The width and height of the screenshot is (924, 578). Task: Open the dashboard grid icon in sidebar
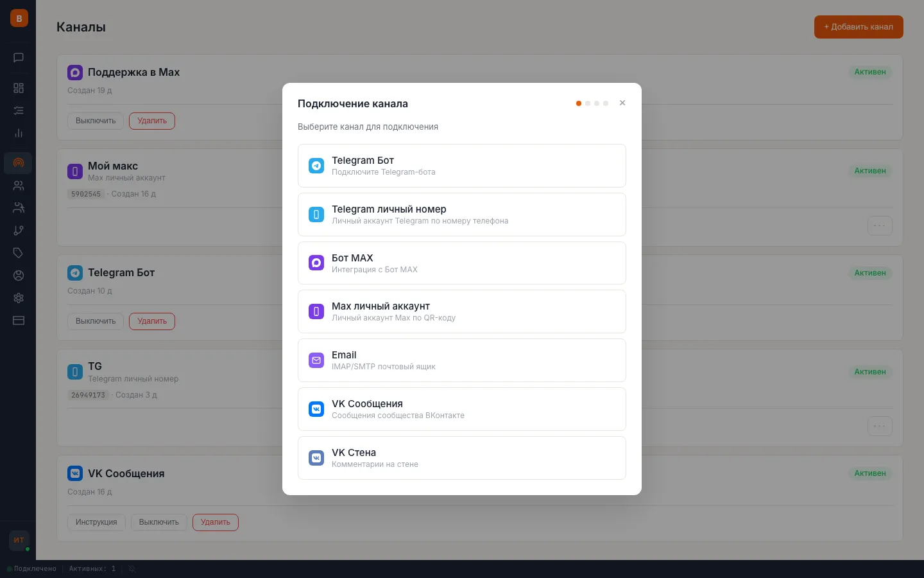(19, 88)
